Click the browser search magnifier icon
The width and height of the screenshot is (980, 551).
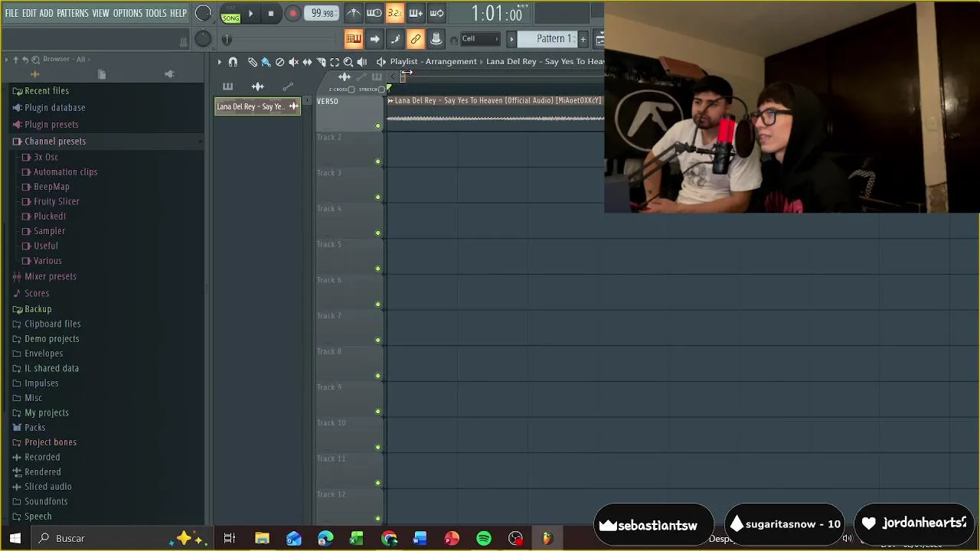point(35,59)
